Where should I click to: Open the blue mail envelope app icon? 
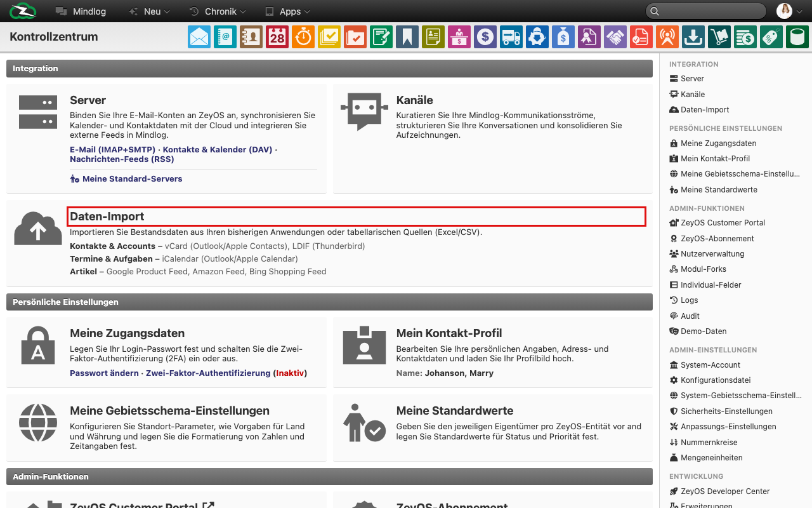(199, 37)
